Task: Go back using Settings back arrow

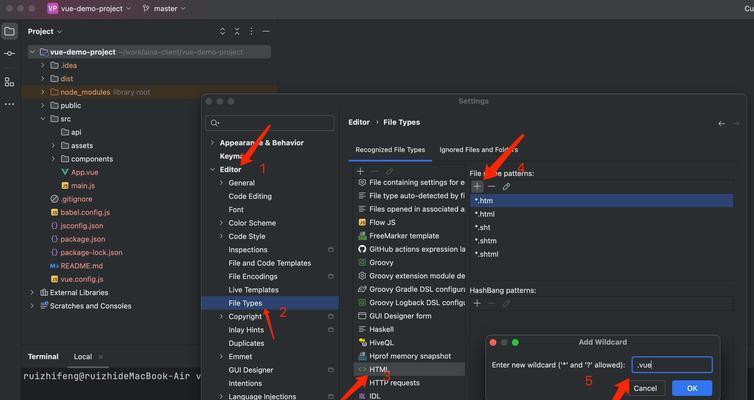Action: click(721, 124)
